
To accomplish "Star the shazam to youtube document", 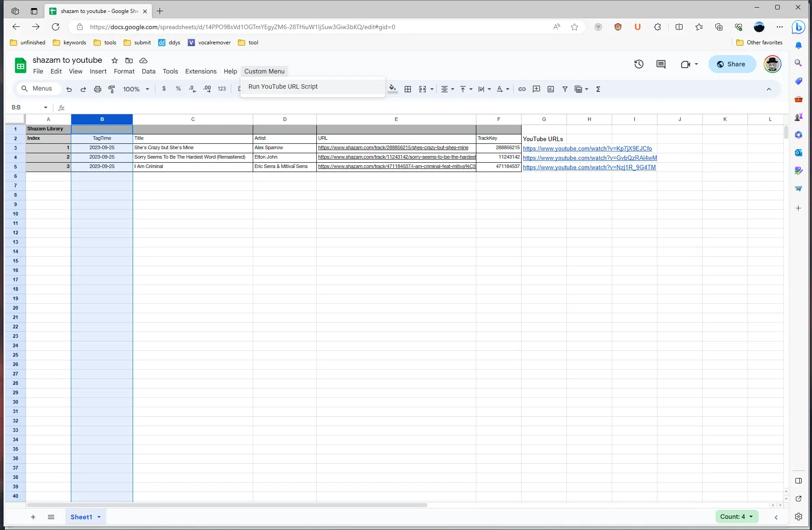I will [115, 60].
